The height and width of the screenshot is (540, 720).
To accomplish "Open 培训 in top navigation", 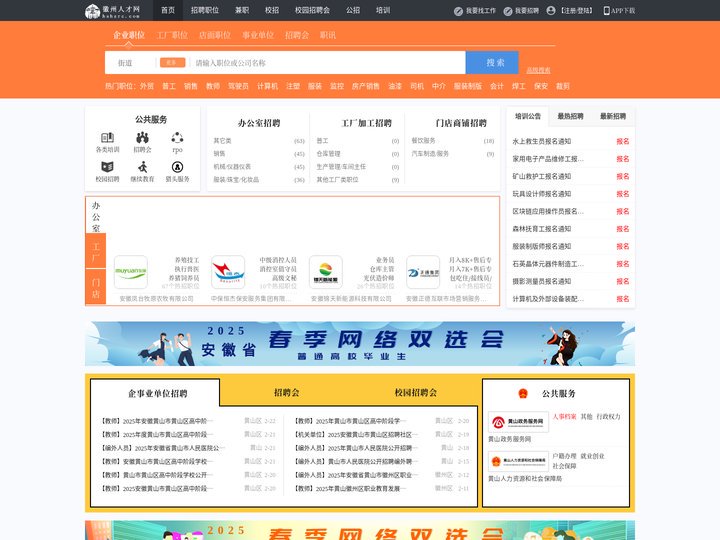I will tap(383, 10).
